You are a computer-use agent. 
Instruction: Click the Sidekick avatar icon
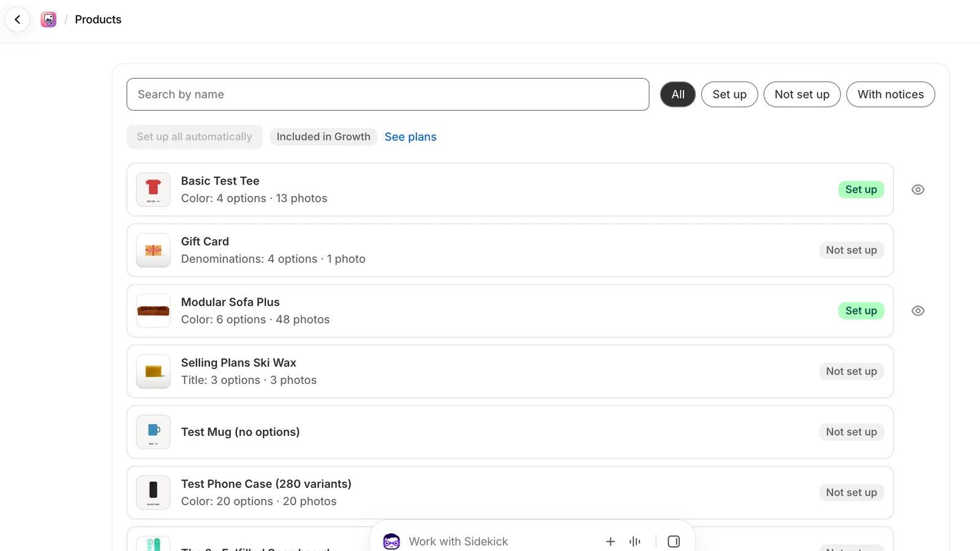(x=391, y=541)
